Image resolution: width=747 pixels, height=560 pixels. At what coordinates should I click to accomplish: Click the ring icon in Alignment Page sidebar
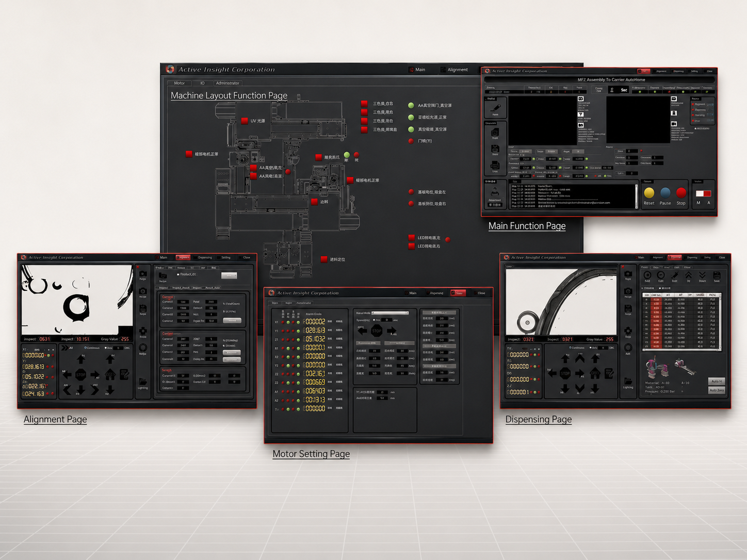[x=143, y=348]
